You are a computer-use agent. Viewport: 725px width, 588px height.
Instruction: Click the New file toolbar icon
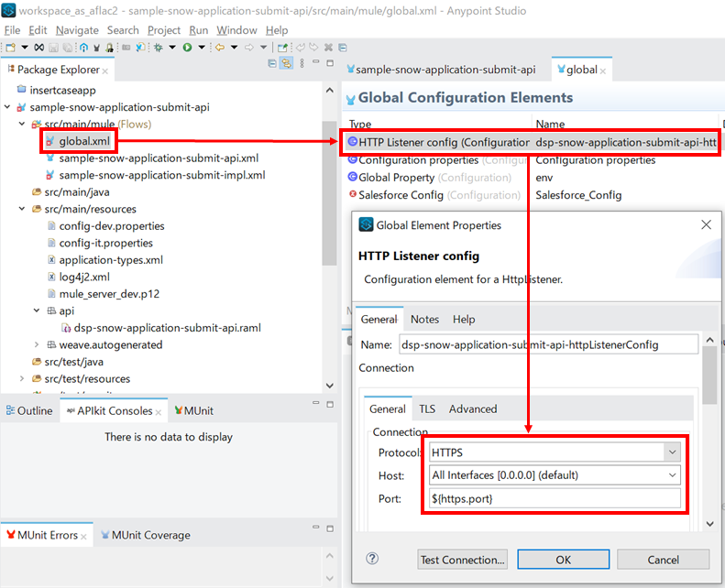tap(10, 48)
